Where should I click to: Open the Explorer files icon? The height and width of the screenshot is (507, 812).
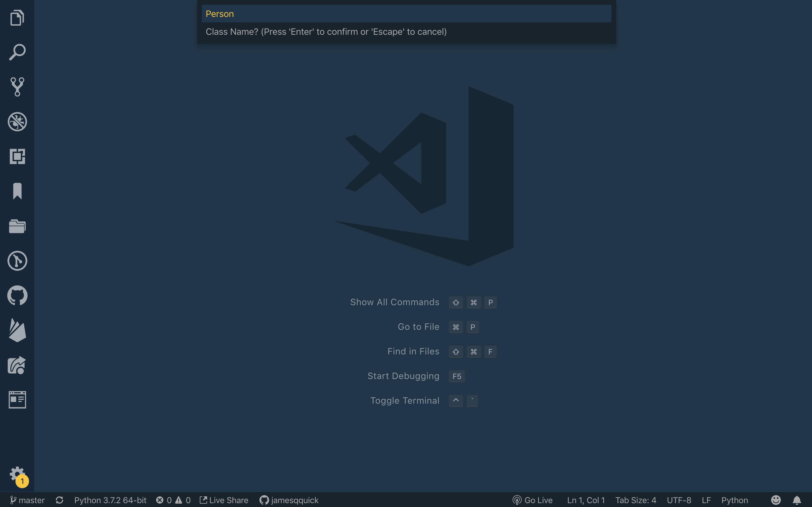point(17,17)
